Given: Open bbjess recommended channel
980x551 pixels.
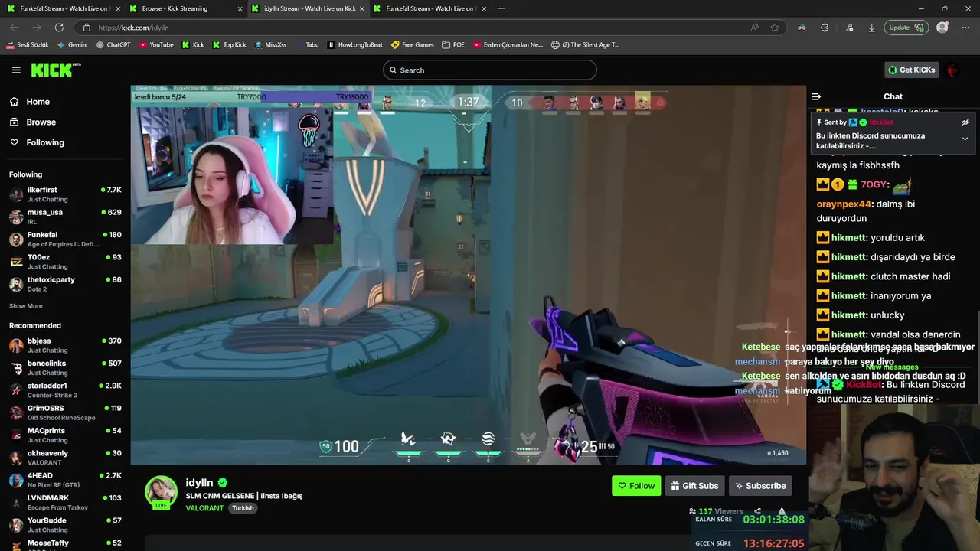Looking at the screenshot, I should coord(65,345).
